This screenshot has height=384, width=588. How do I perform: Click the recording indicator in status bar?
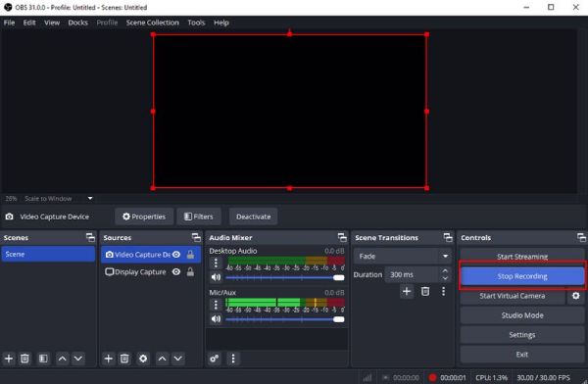[433, 377]
